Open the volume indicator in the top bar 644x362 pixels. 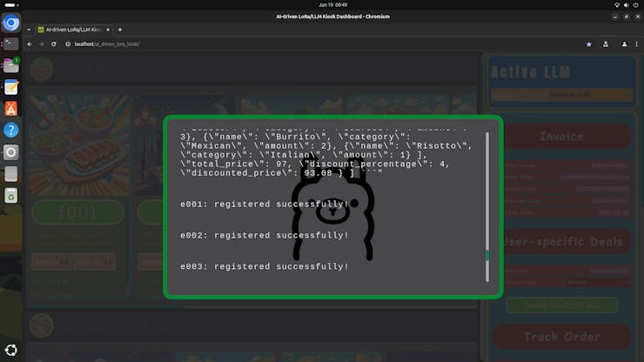pyautogui.click(x=626, y=5)
